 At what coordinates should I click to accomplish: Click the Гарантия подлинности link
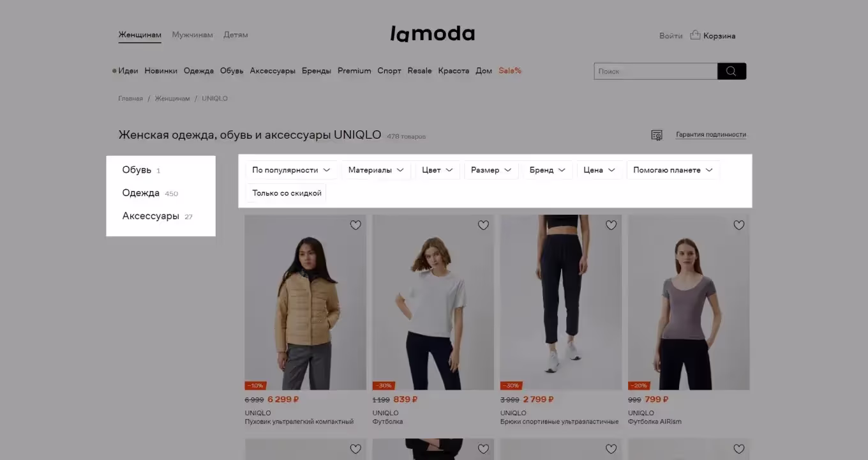711,135
